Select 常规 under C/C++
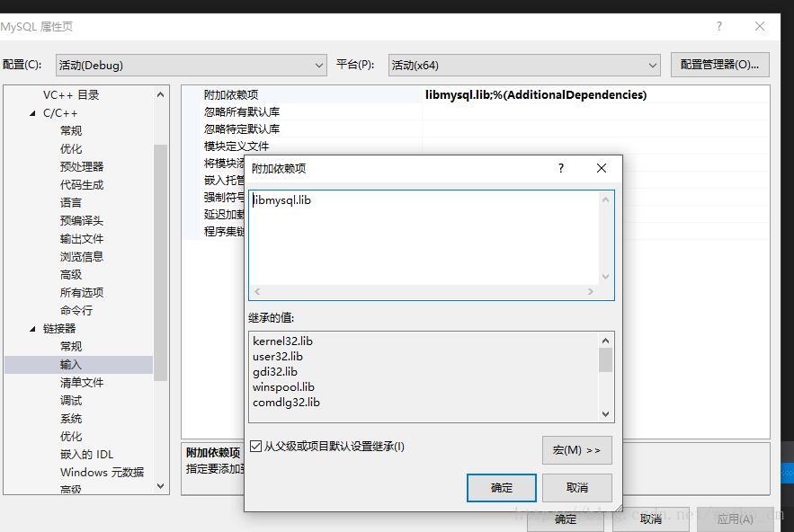794x532 pixels. point(71,130)
